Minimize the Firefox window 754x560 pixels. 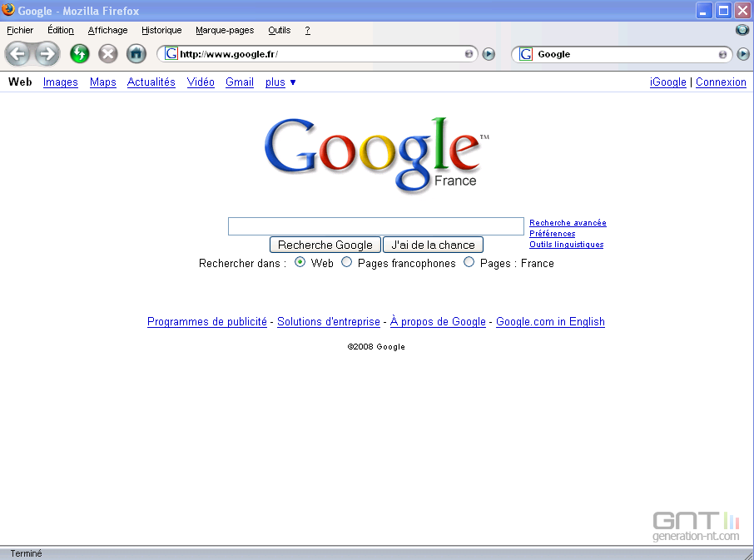pyautogui.click(x=704, y=11)
